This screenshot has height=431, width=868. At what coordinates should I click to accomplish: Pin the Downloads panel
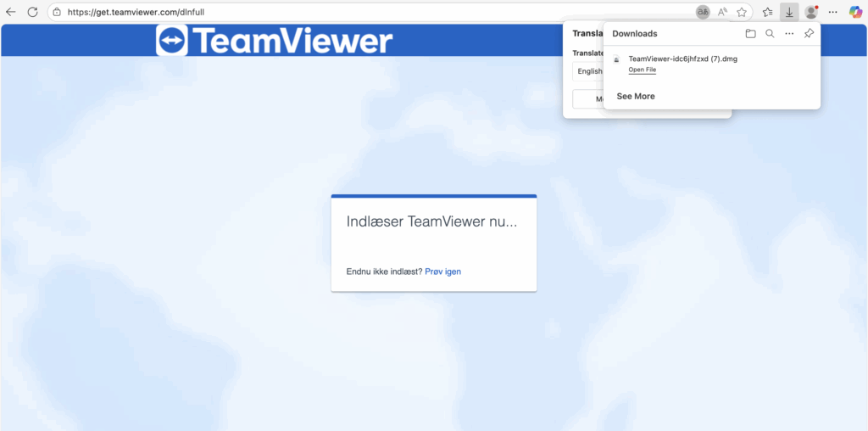(x=809, y=34)
